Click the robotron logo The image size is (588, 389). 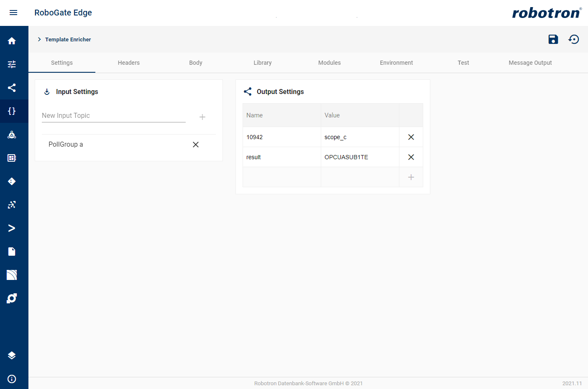coord(547,13)
